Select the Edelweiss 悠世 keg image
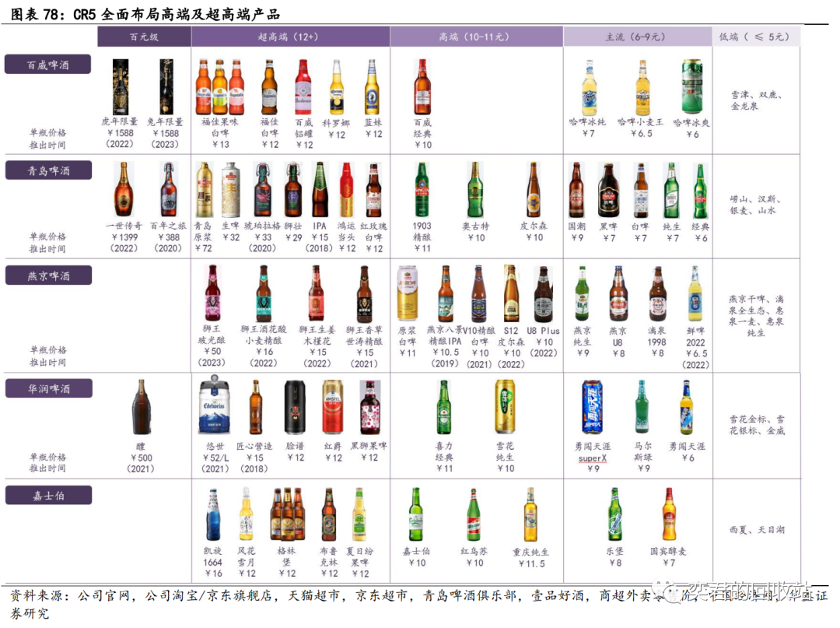The height and width of the screenshot is (628, 840). [215, 404]
